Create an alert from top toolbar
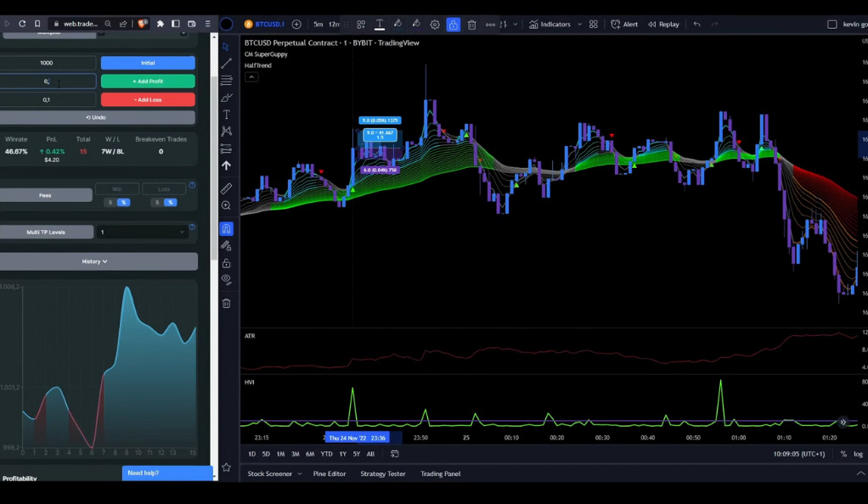Image resolution: width=868 pixels, height=504 pixels. 624,25
